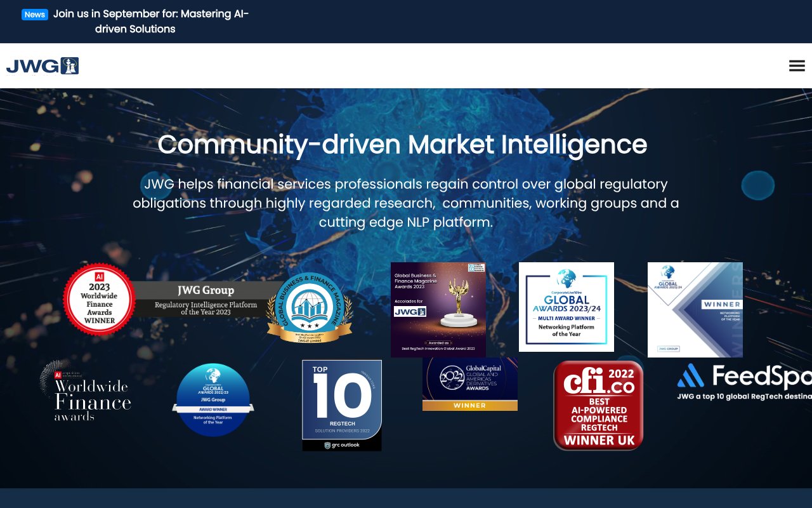
Task: Click the grc outlook logo on the Top 10 badge
Action: (341, 444)
